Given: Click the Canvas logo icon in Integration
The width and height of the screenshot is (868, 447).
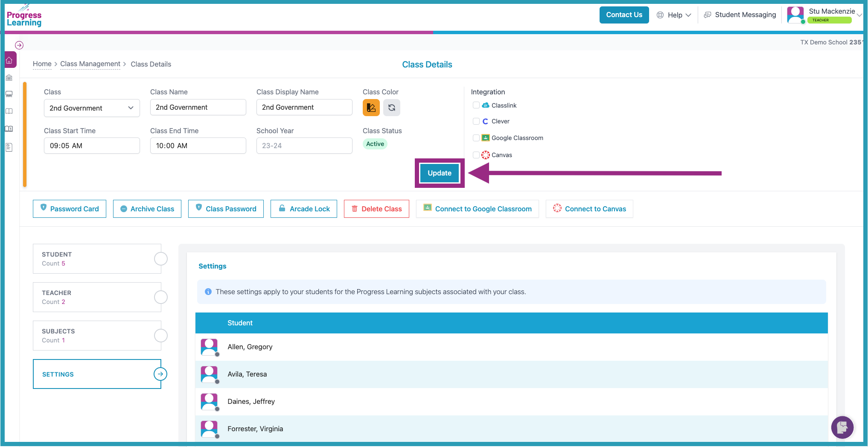Looking at the screenshot, I should click(x=486, y=155).
